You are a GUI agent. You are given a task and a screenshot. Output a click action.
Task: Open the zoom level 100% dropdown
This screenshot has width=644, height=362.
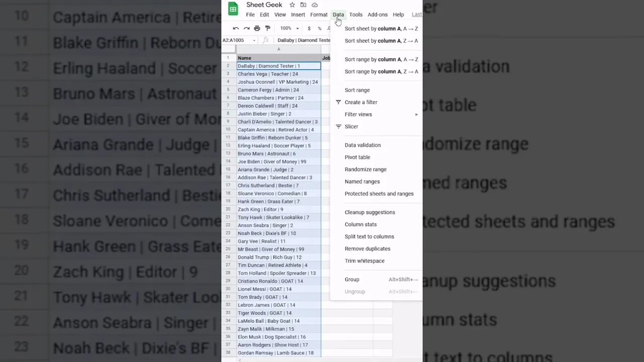click(x=289, y=29)
